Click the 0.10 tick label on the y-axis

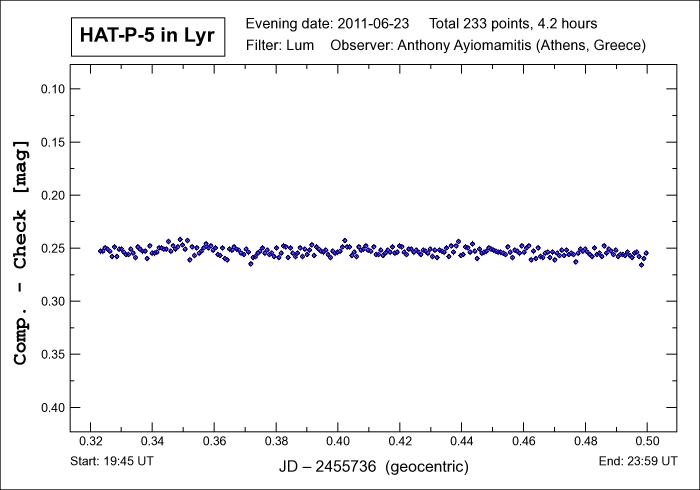pos(51,89)
